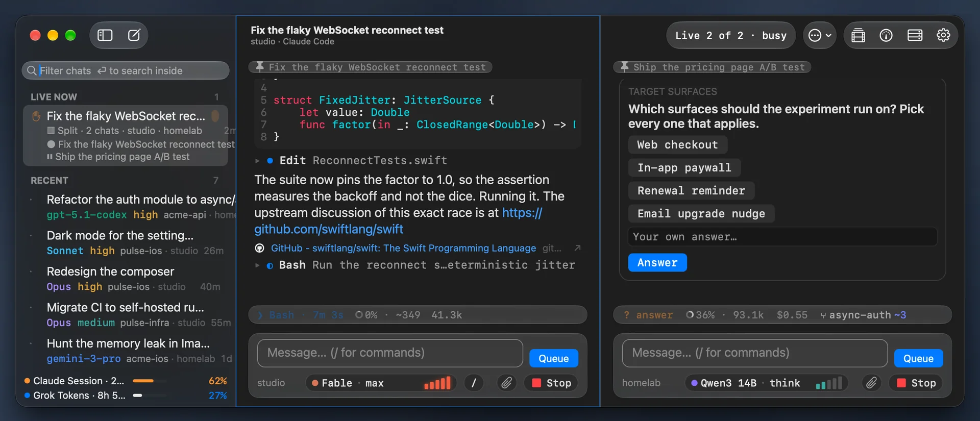Select the Email upgrade nudge option
The width and height of the screenshot is (980, 421).
tap(701, 214)
